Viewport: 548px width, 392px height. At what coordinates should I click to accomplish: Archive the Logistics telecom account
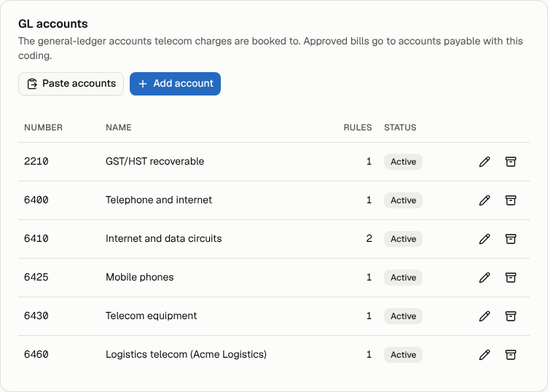point(511,355)
